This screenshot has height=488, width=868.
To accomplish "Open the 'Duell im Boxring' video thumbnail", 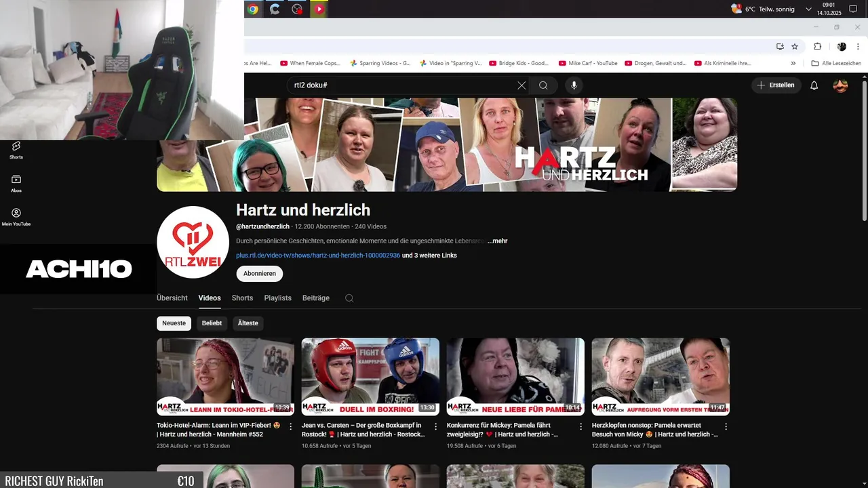I will pyautogui.click(x=370, y=377).
